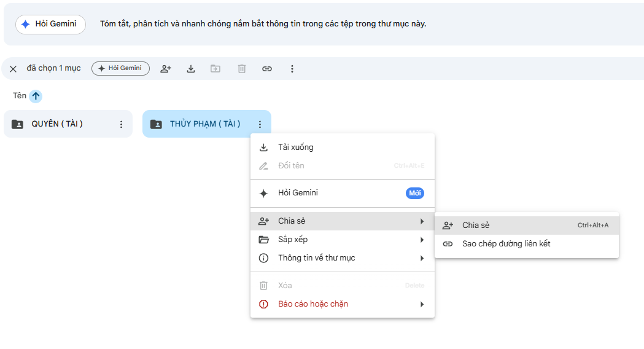Click the Tóm tắt, phân tích banner description text
The height and width of the screenshot is (349, 644).
[263, 24]
